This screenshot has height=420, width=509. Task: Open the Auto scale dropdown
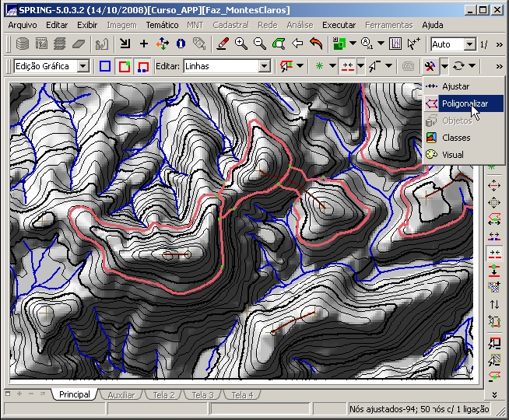pyautogui.click(x=469, y=45)
